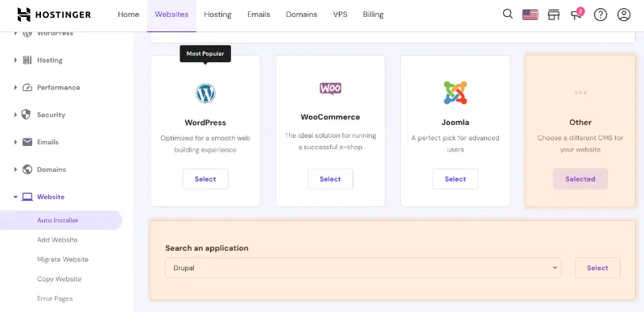The image size is (644, 312).
Task: Click the Other card title
Action: [x=580, y=123]
